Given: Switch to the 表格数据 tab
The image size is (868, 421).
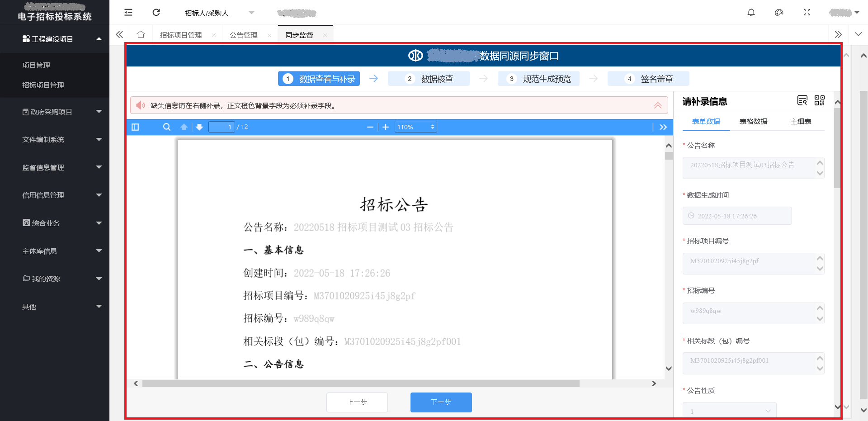Looking at the screenshot, I should 753,121.
